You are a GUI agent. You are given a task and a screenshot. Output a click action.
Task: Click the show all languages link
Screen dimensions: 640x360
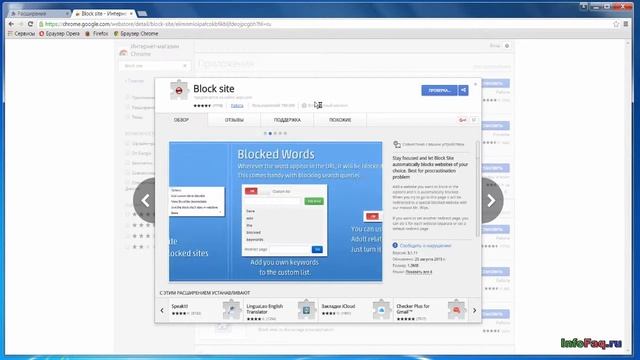pyautogui.click(x=419, y=271)
